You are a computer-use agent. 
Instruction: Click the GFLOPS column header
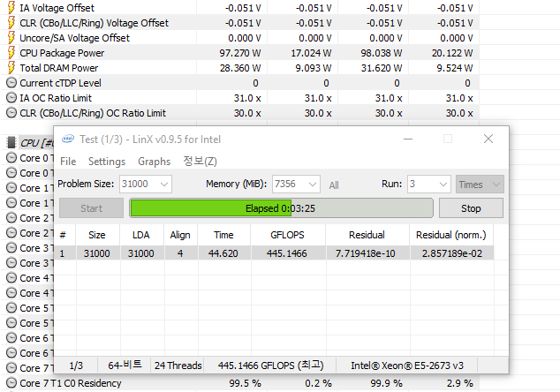[x=287, y=235]
